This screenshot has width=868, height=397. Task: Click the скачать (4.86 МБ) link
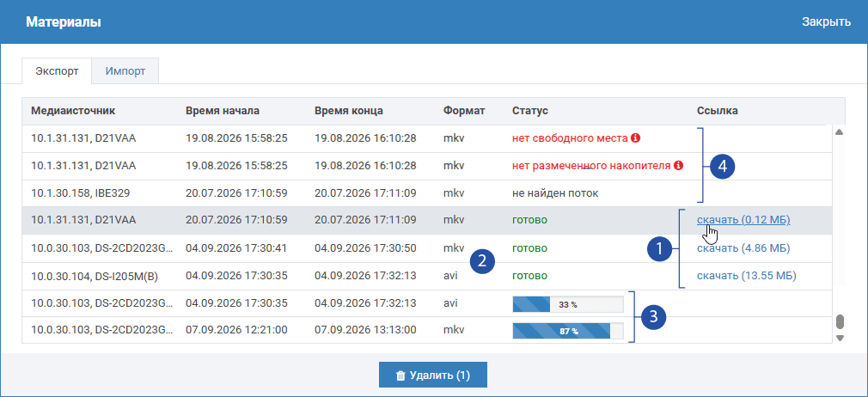743,248
